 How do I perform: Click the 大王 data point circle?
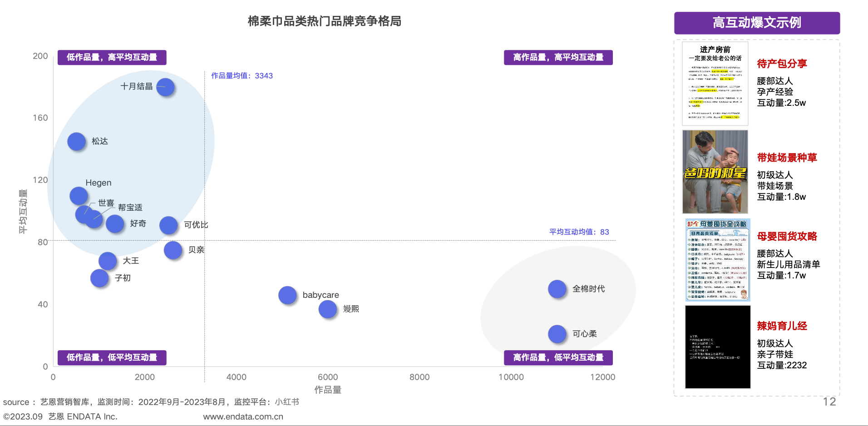108,261
